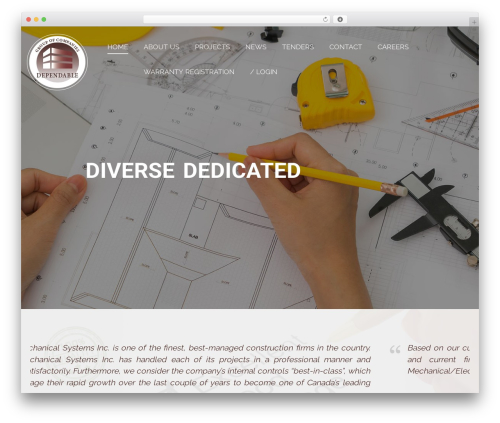Click the browser address bar

coord(236,20)
